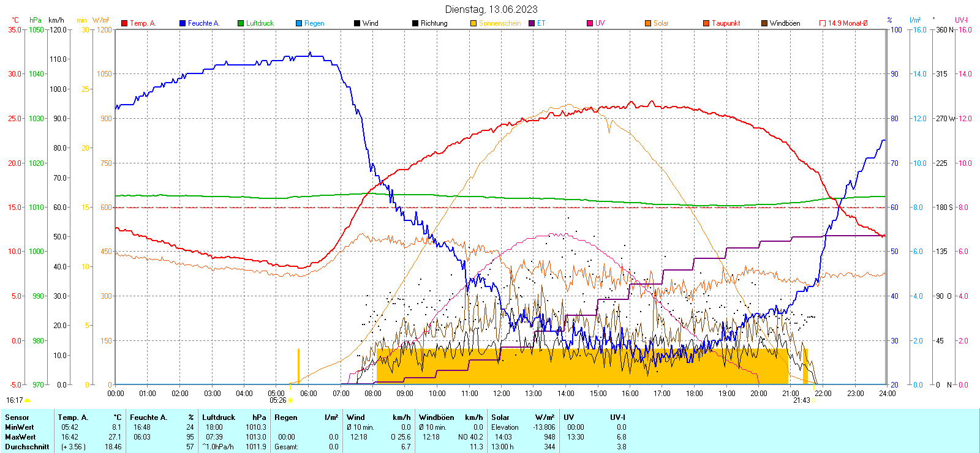Click the orange Solar legend marker
Screen dimensions: 980x453
(648, 23)
